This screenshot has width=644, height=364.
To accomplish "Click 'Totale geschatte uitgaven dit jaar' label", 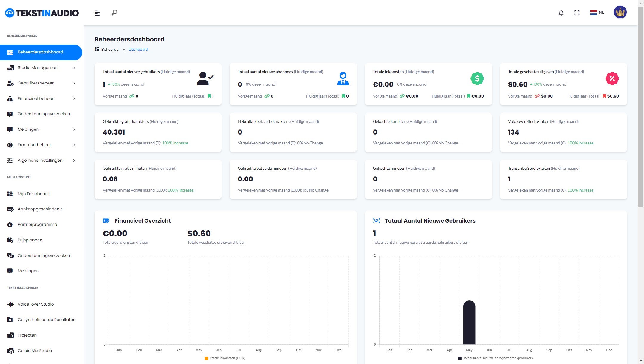I will pos(216,243).
